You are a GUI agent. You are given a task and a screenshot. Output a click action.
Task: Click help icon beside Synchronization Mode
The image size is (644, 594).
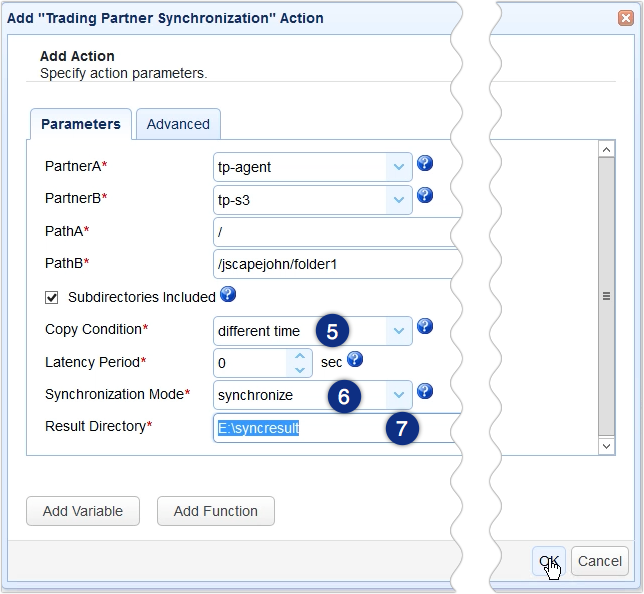coord(424,391)
